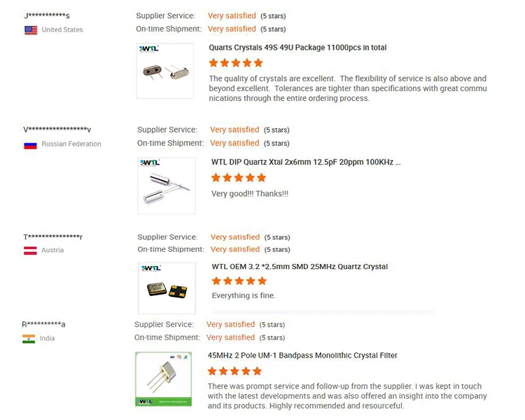
Task: Click 'Very satisfied' for United States reviewer's Supplier Service
Action: (x=232, y=15)
